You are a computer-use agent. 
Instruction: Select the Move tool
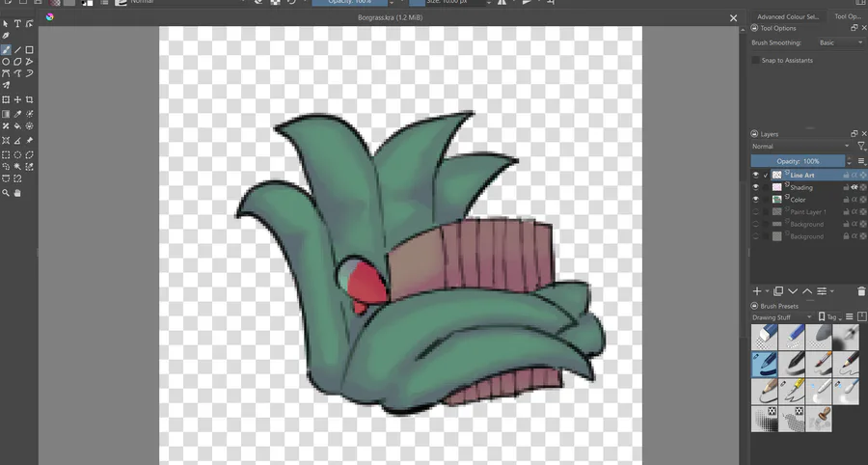[x=17, y=99]
